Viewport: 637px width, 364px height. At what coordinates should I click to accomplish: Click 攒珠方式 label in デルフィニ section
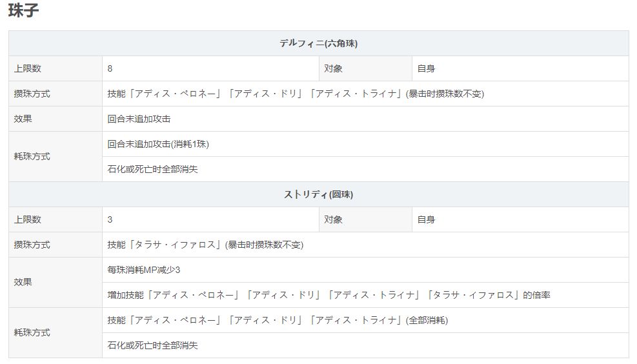[32, 94]
